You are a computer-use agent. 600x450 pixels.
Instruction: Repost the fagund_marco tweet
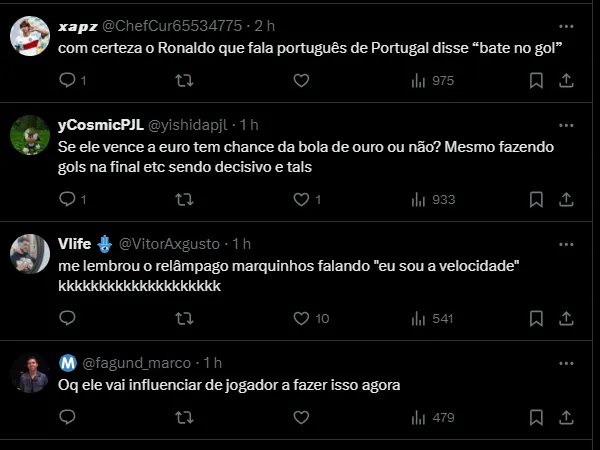pyautogui.click(x=185, y=417)
